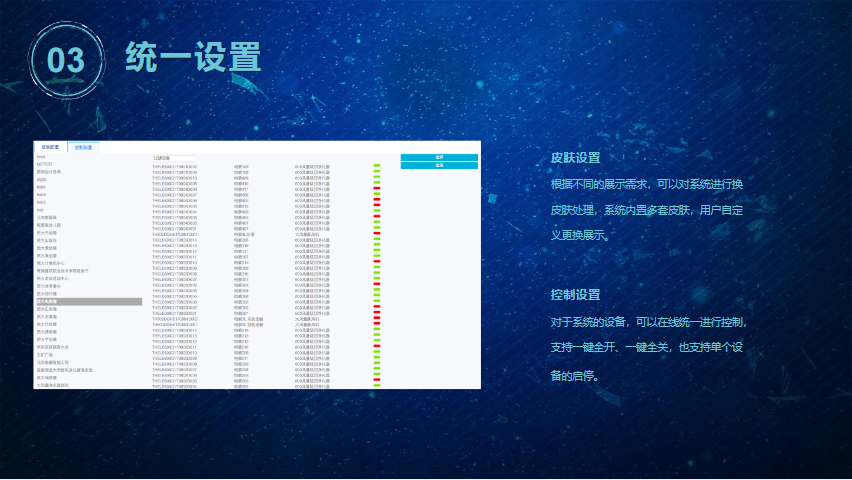Select 五矿广场 in the project list
Viewport: 852px width, 480px height.
coord(46,353)
